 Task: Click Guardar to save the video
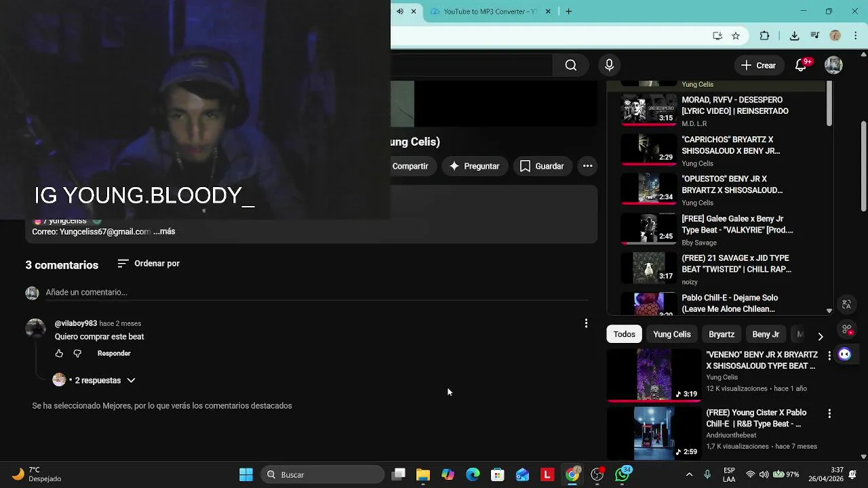[542, 166]
